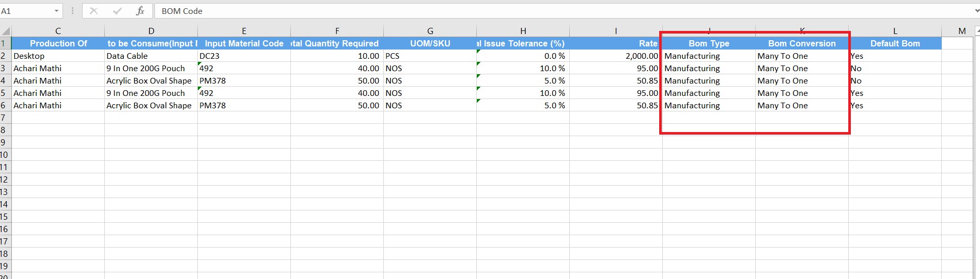Select column L header
The width and height of the screenshot is (980, 279).
895,31
